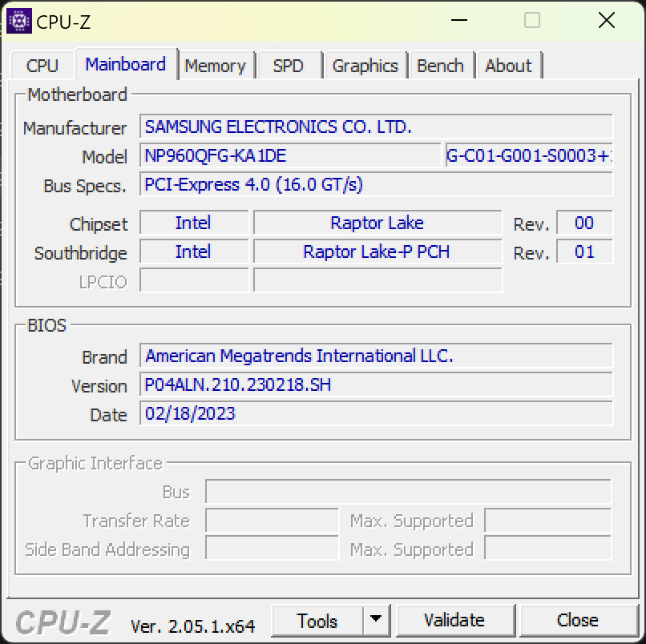Minimize the CPU-Z window
Viewport: 646px width, 644px height.
pos(459,20)
